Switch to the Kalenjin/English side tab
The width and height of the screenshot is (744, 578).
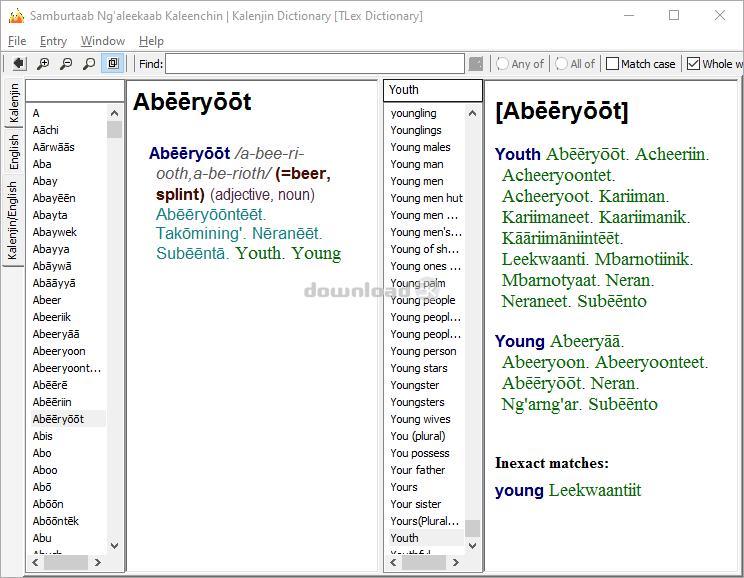pos(13,220)
